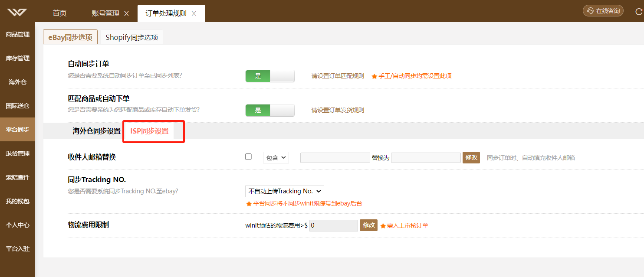
Task: Check the 收件人邮箱替换 checkbox
Action: 248,156
